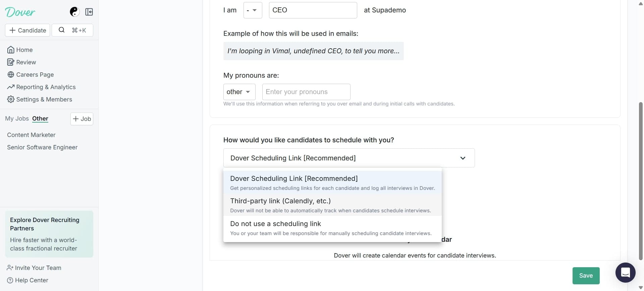Click the Save button
The image size is (644, 291).
pyautogui.click(x=586, y=275)
